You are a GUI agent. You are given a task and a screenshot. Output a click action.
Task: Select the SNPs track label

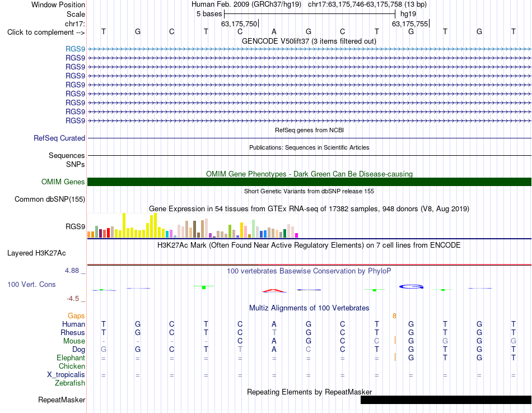[x=76, y=164]
